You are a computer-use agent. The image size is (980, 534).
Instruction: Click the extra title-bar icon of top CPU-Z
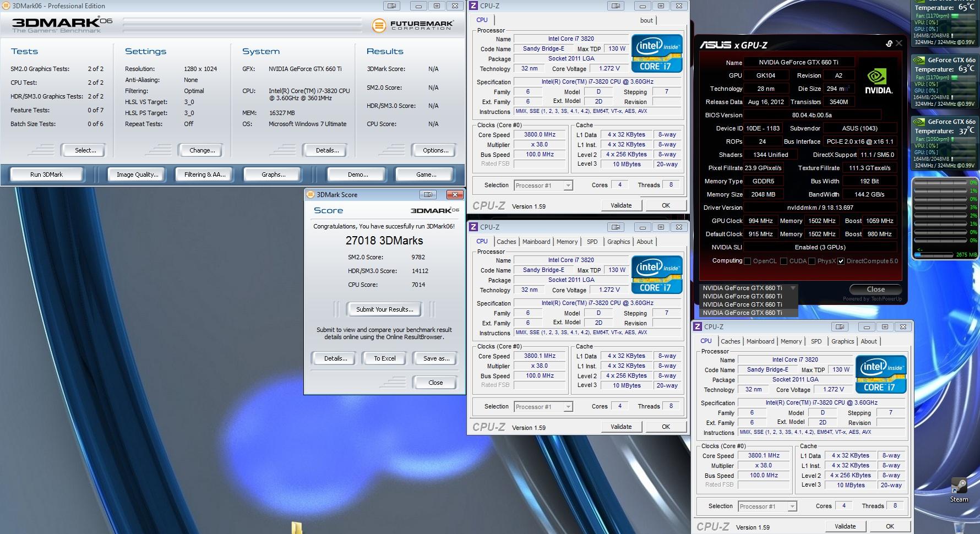pyautogui.click(x=616, y=6)
